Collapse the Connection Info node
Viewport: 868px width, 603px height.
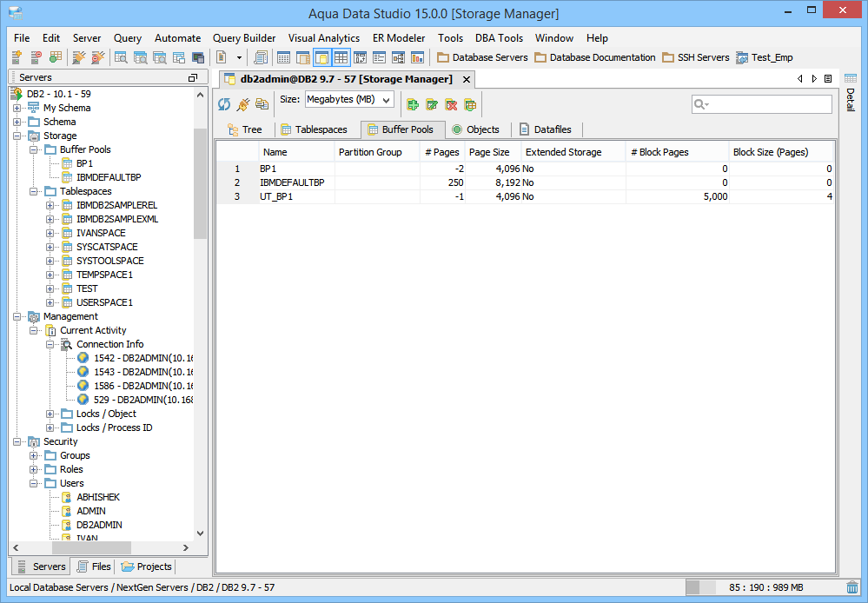(50, 344)
